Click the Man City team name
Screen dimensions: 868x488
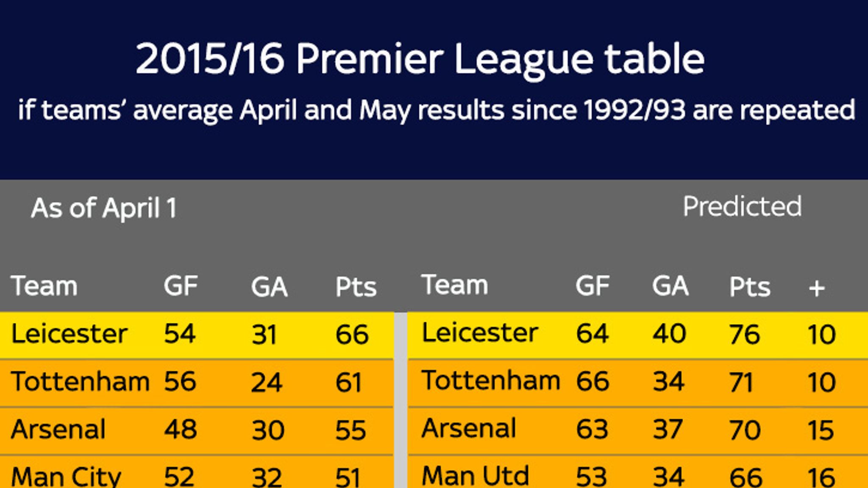coord(66,476)
